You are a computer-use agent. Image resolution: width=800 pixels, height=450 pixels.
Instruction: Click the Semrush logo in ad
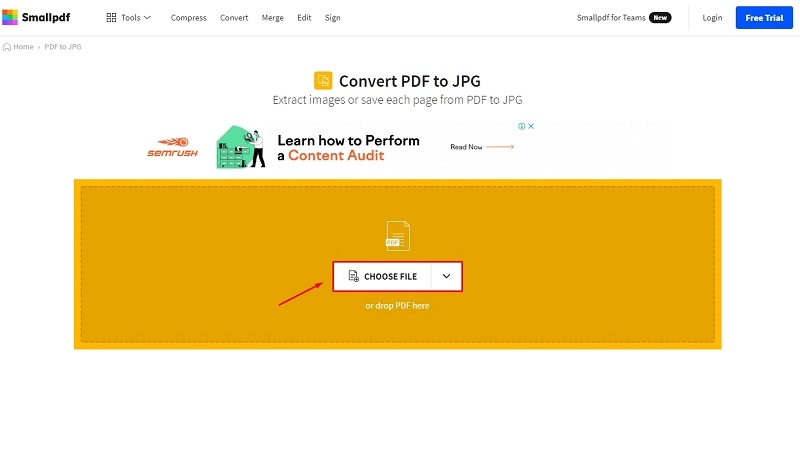(172, 147)
